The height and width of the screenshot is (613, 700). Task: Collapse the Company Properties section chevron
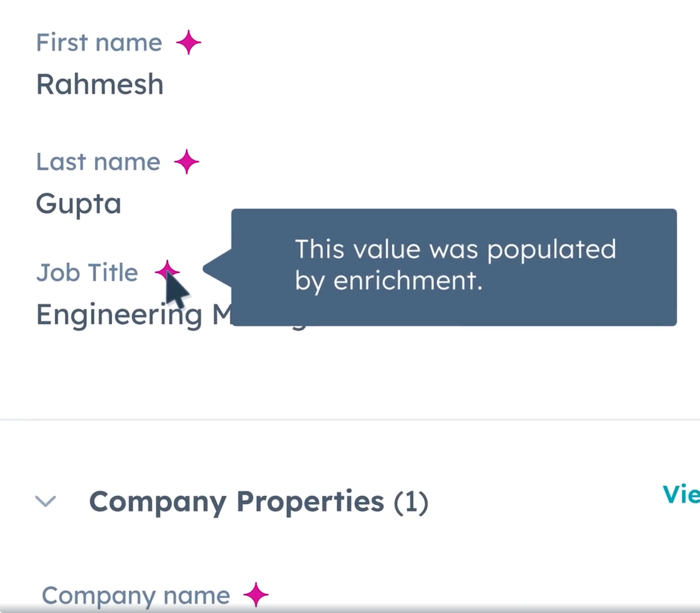pos(45,501)
